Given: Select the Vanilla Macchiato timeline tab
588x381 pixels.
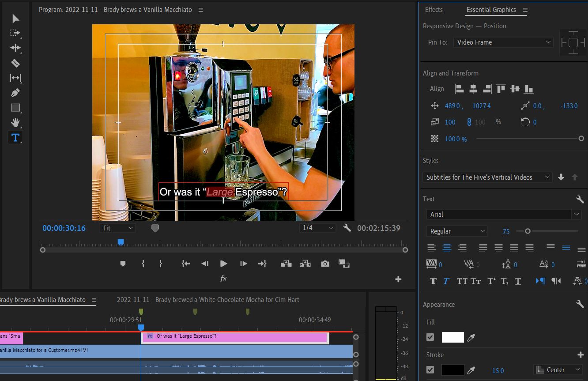Looking at the screenshot, I should 43,300.
